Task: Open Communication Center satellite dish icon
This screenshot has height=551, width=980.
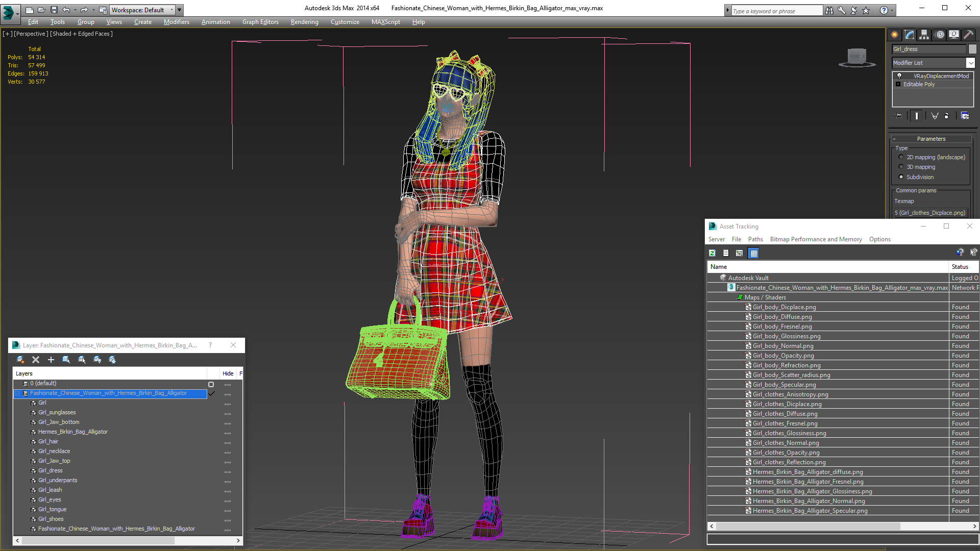Action: click(854, 10)
